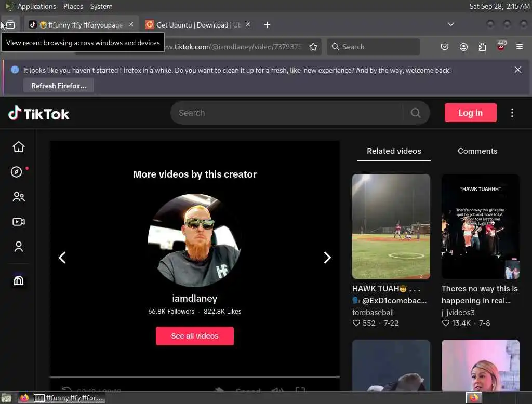
Task: Open the Extensions puzzle icon
Action: (x=482, y=47)
